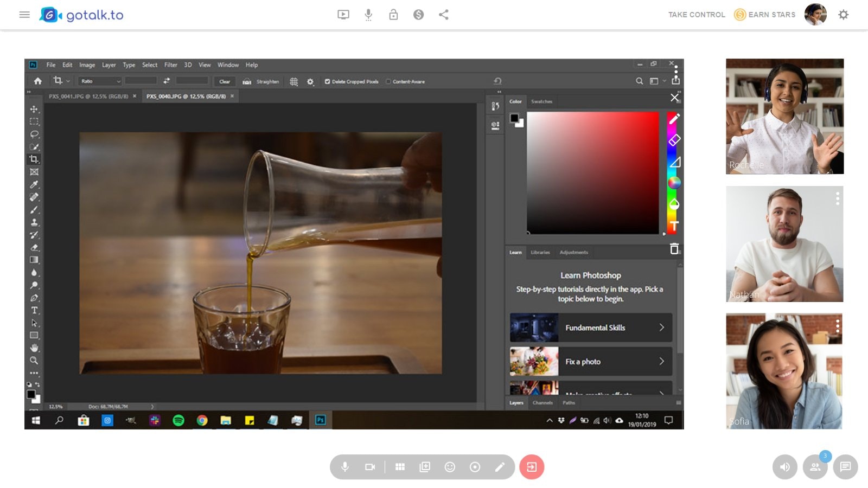Select the Clone Stamp tool
This screenshot has height=488, width=868.
point(35,222)
